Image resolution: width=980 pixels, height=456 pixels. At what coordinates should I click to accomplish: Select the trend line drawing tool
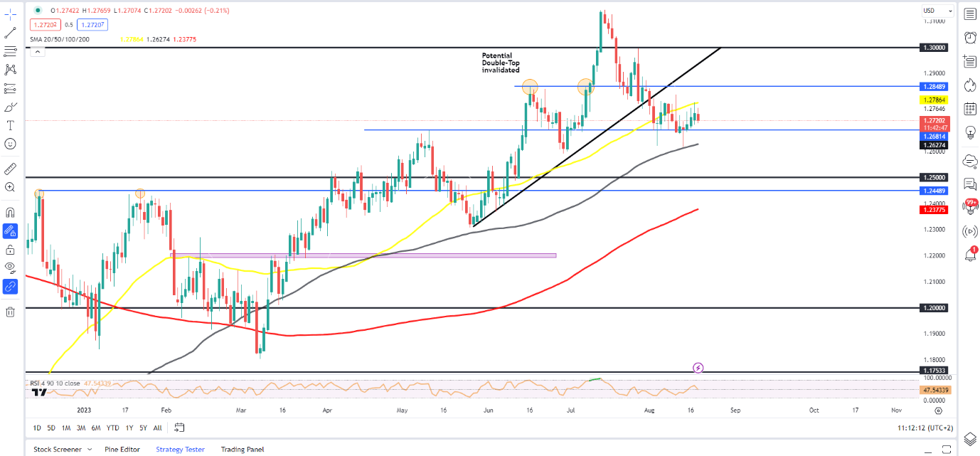pyautogui.click(x=10, y=33)
